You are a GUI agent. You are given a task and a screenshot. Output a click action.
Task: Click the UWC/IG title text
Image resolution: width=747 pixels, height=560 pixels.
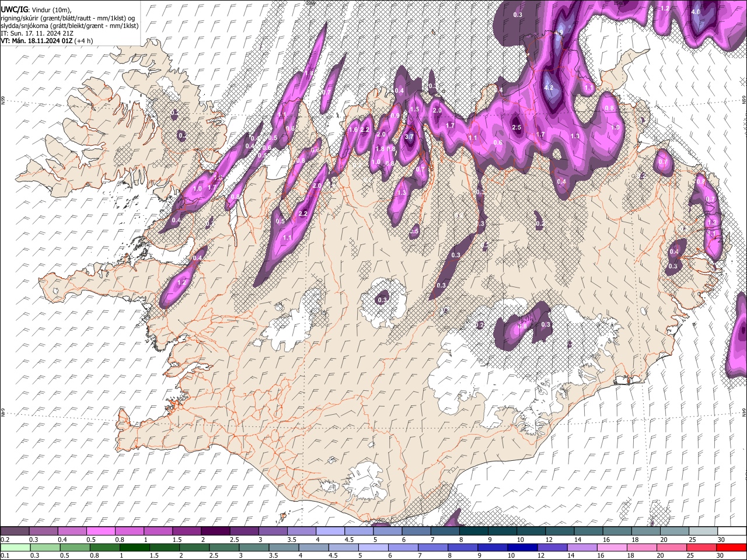tap(14, 10)
